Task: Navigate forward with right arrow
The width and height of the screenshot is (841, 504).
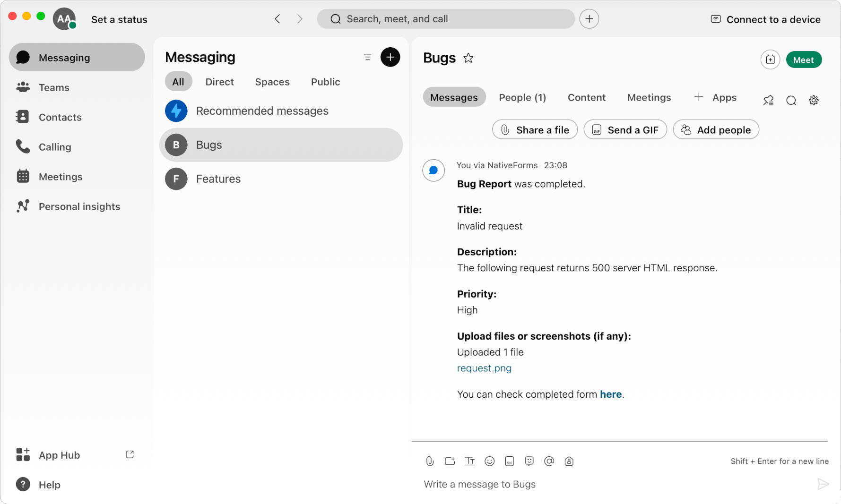Action: click(x=300, y=19)
